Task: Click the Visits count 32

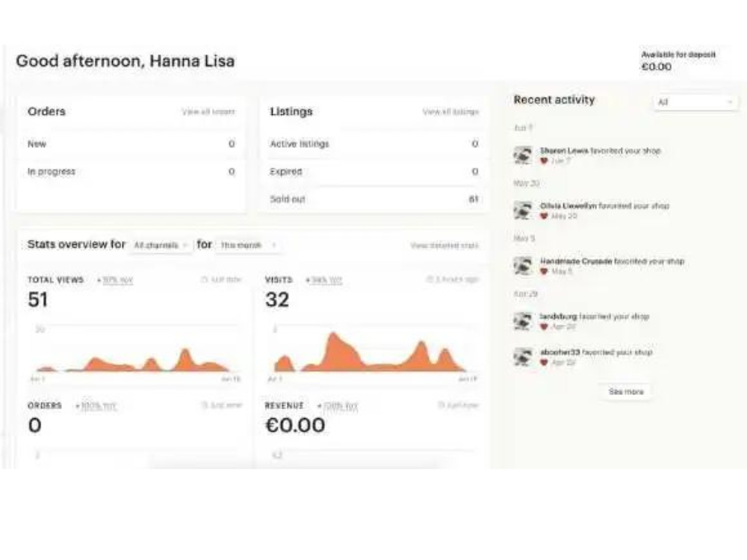Action: [x=277, y=299]
